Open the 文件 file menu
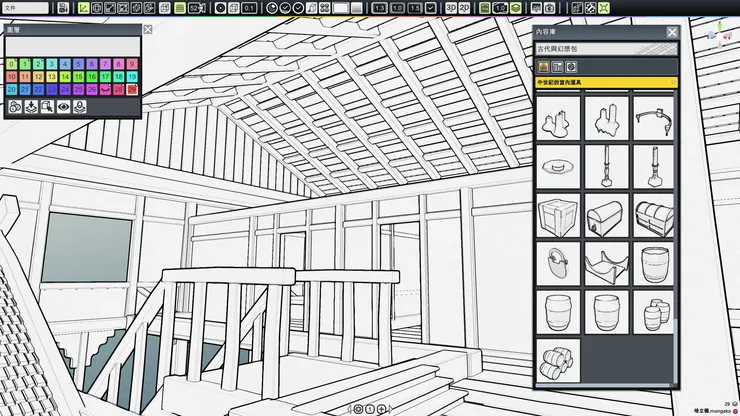This screenshot has height=416, width=740. pos(25,8)
